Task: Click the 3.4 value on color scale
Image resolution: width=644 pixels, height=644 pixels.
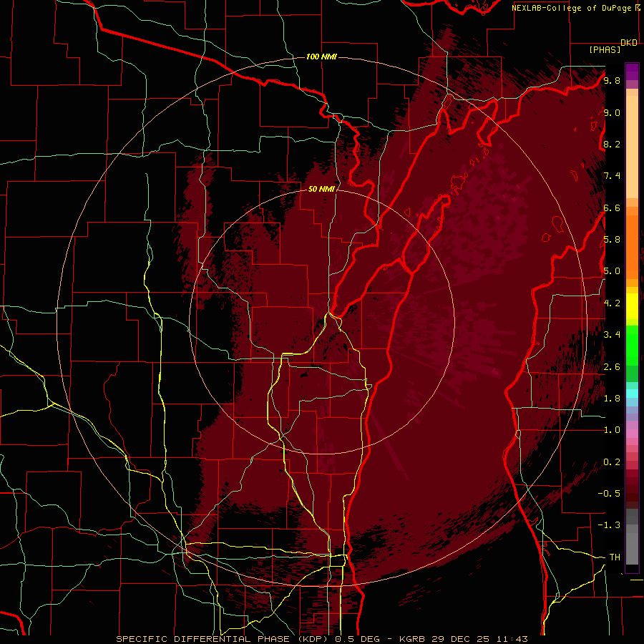Action: pyautogui.click(x=612, y=335)
